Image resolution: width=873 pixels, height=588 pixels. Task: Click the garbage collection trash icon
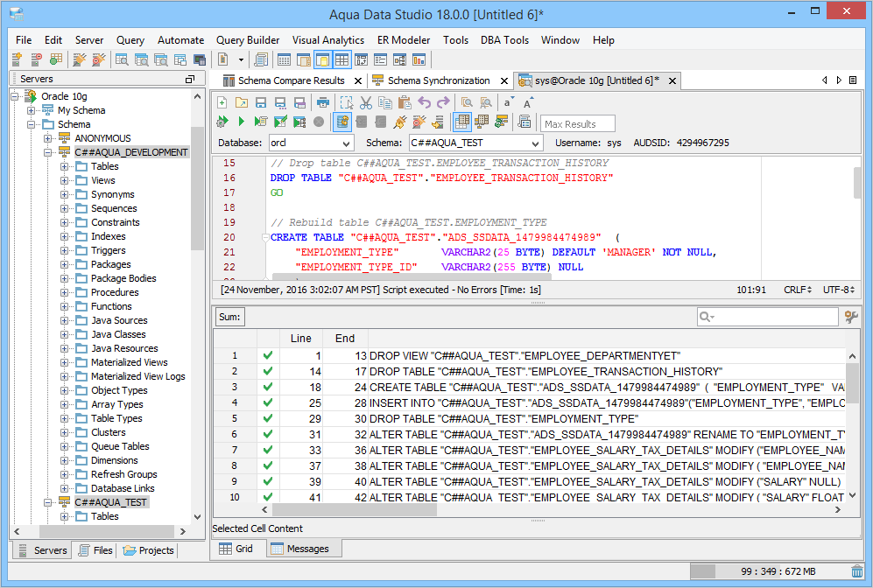tap(856, 571)
